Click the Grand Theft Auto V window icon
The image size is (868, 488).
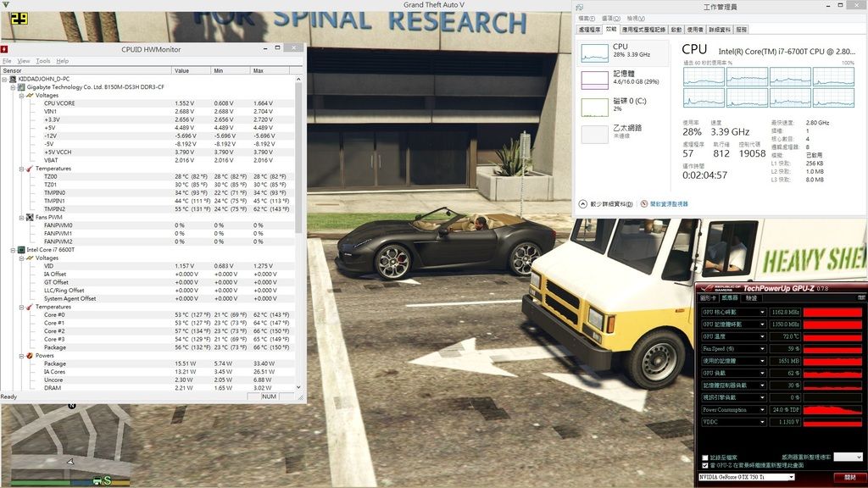[6, 5]
